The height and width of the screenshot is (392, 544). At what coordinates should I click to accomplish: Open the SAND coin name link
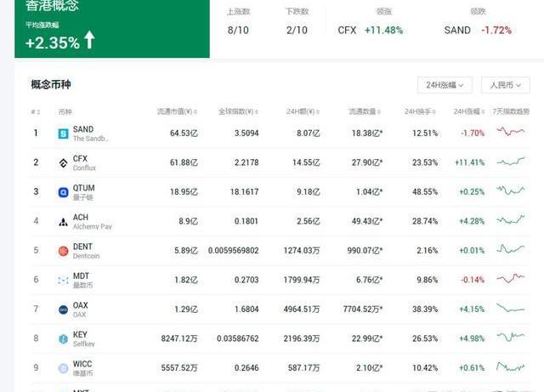tap(83, 129)
